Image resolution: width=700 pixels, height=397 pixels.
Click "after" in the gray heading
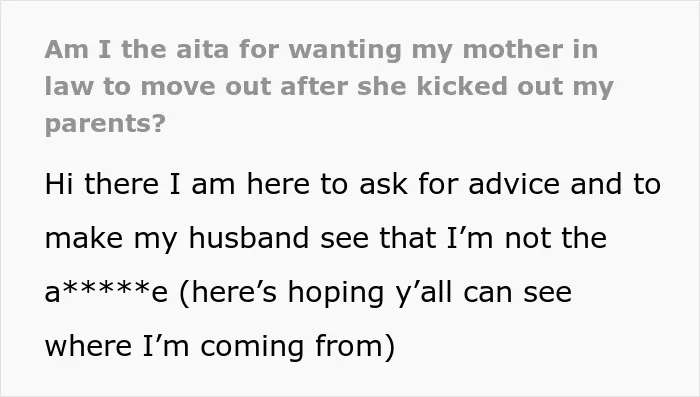click(x=314, y=86)
